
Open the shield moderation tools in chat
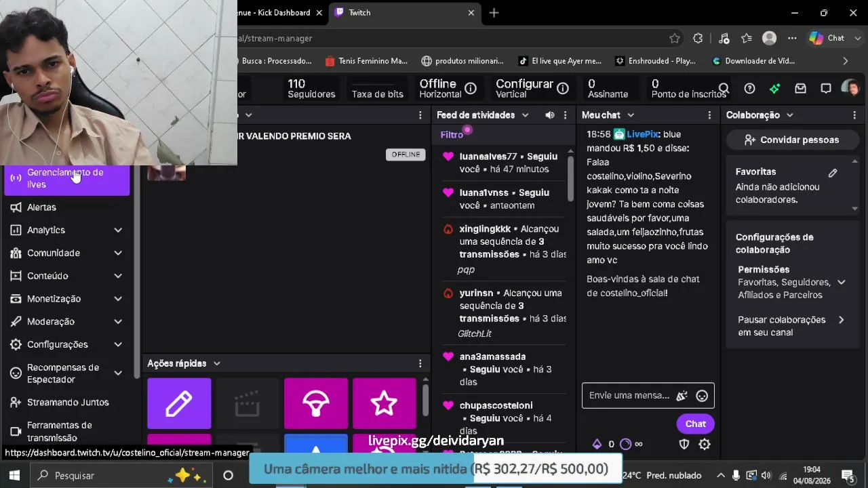684,445
